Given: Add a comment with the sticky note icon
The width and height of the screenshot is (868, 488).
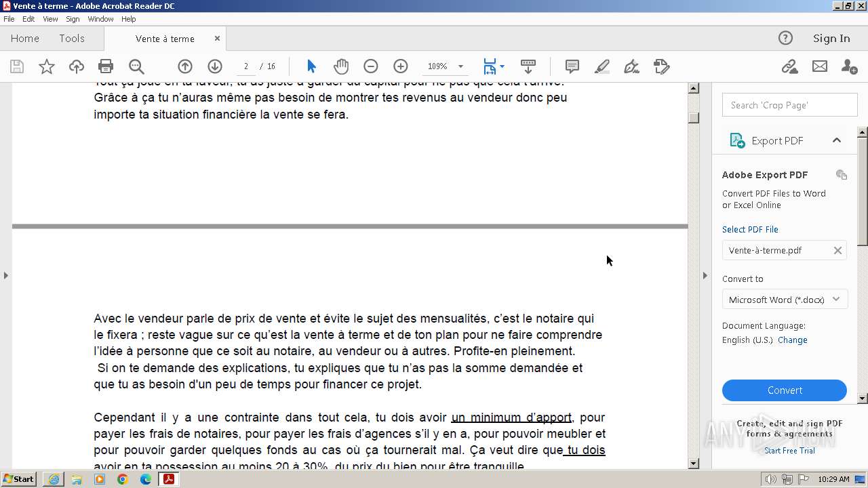Looking at the screenshot, I should pyautogui.click(x=572, y=66).
